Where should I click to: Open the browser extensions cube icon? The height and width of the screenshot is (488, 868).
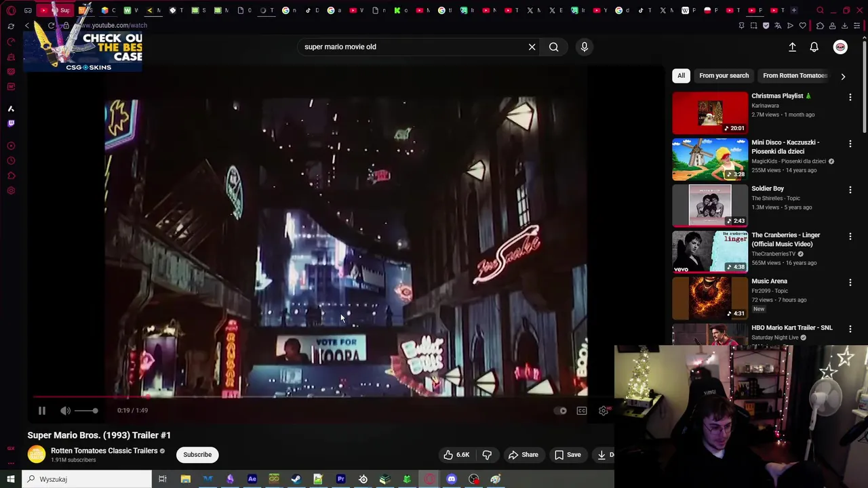point(820,26)
